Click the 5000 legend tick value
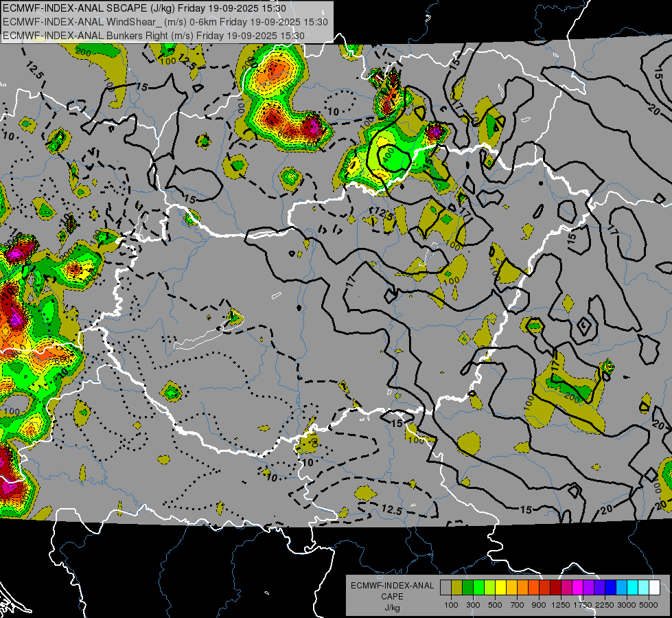The width and height of the screenshot is (672, 618). (649, 605)
